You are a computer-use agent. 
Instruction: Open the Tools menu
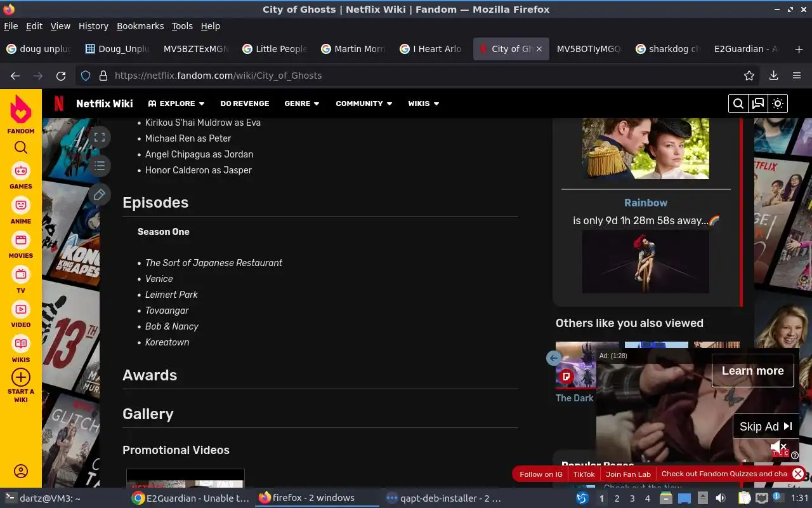182,26
